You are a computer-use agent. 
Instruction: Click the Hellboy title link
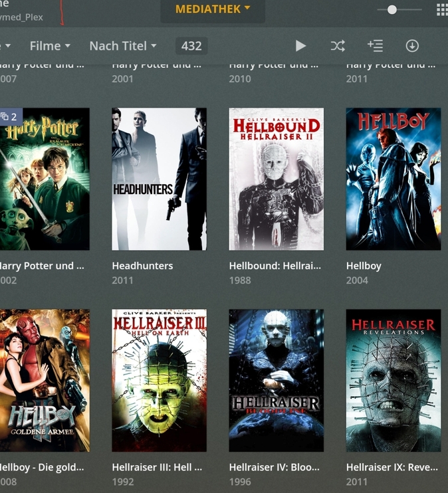(x=364, y=266)
